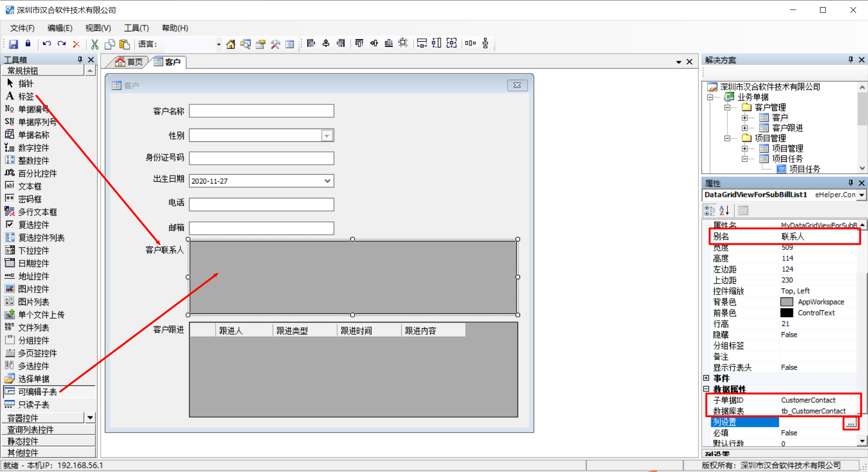868x472 pixels.
Task: Select the 可编辑子表 tool in toolbox
Action: 38,392
